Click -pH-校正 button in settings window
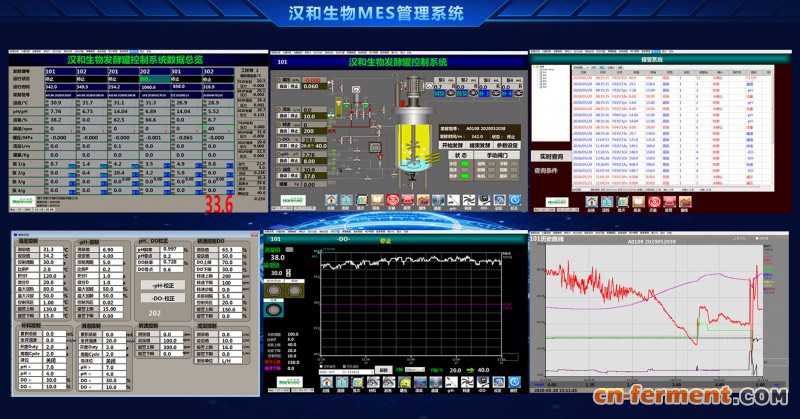 click(x=162, y=285)
